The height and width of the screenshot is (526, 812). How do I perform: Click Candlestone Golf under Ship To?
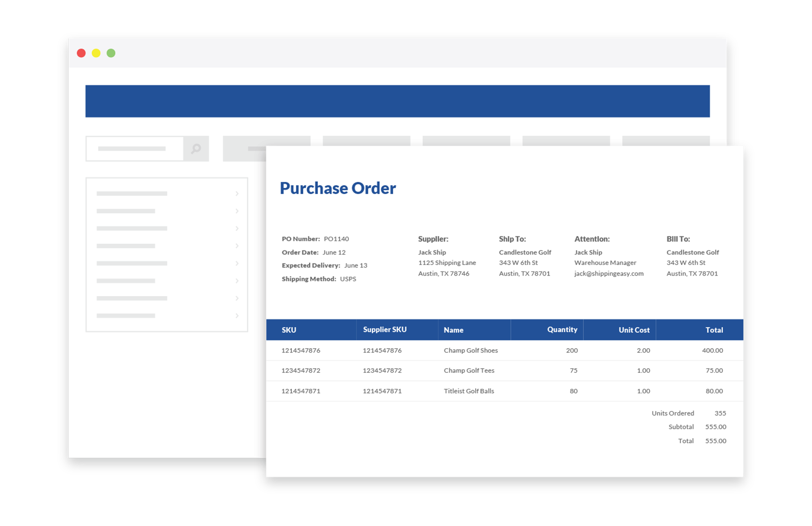coord(525,252)
